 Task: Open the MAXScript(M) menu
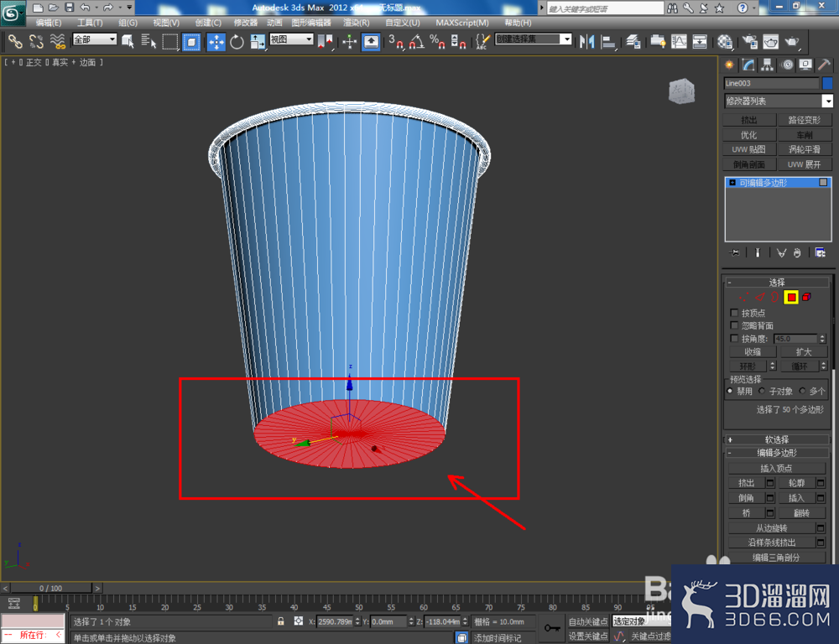pos(462,23)
